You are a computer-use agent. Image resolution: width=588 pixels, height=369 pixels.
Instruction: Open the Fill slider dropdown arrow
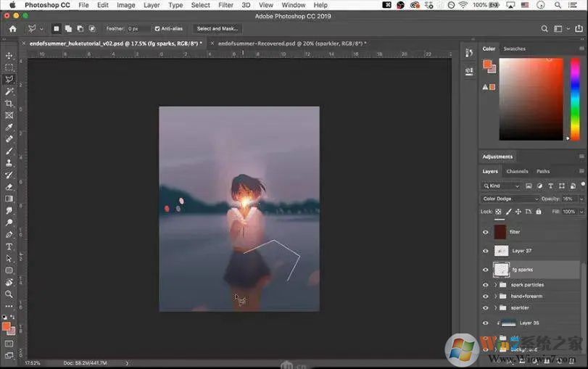tap(581, 212)
